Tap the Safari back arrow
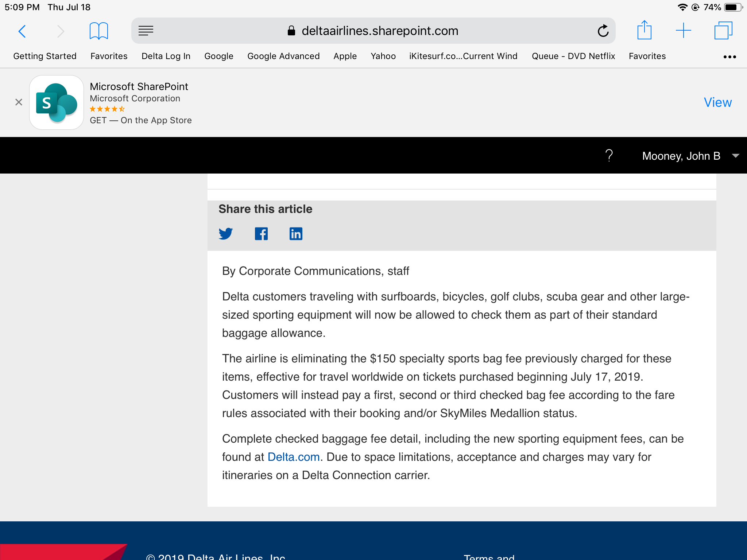Viewport: 747px width, 560px height. tap(22, 31)
